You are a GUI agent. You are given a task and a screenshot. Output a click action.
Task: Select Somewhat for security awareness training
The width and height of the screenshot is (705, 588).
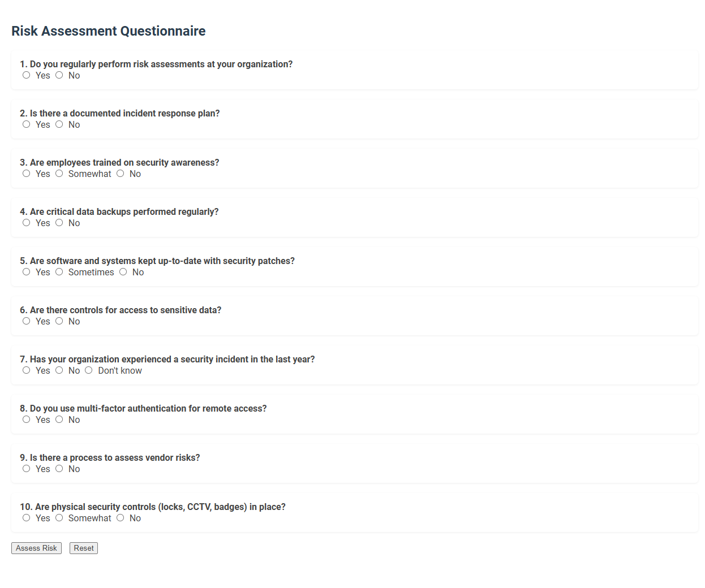click(x=59, y=173)
